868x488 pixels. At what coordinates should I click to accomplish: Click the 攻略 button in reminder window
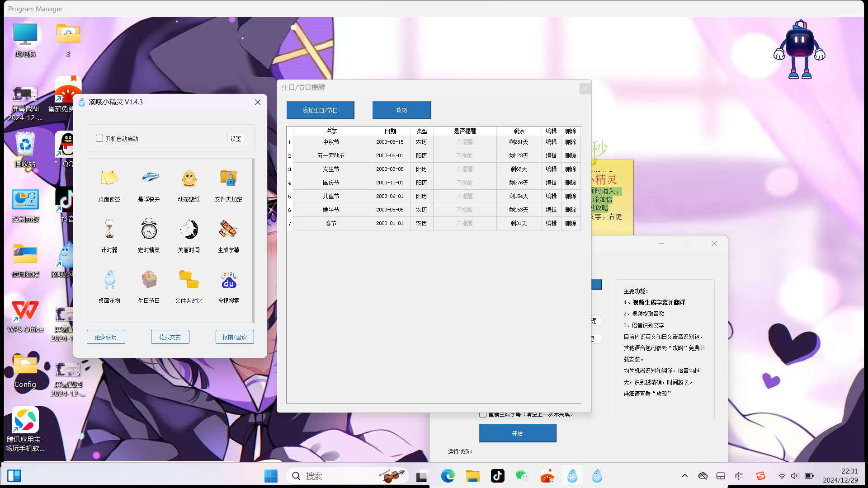click(x=401, y=110)
